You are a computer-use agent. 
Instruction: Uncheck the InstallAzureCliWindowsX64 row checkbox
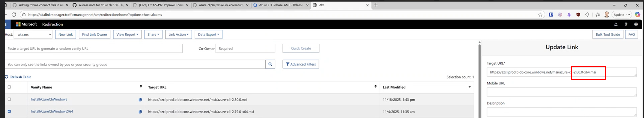pos(9,111)
